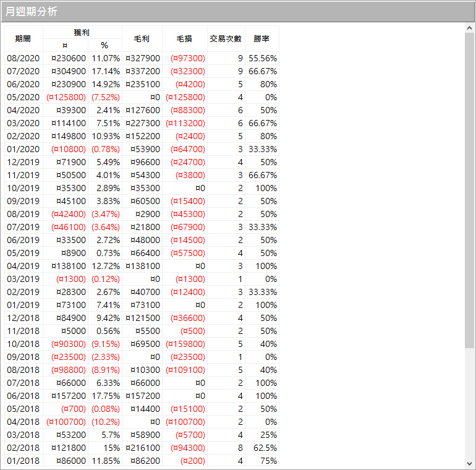Select the 12/2019 period cell
476x470 pixels.
22,162
